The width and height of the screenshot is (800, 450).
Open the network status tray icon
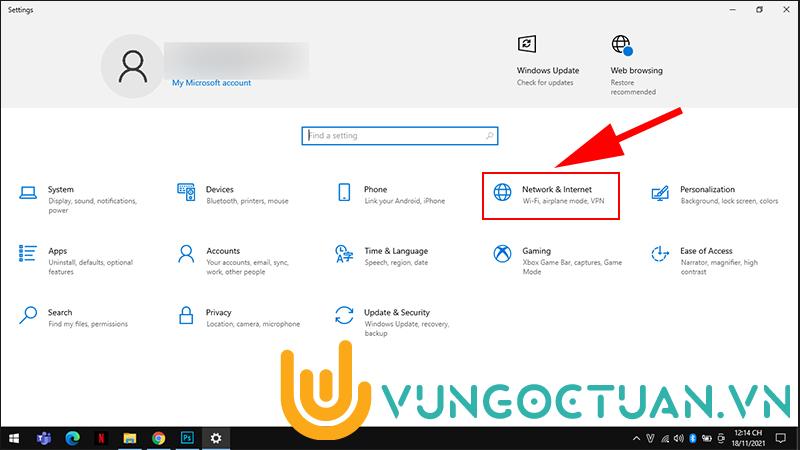click(665, 438)
